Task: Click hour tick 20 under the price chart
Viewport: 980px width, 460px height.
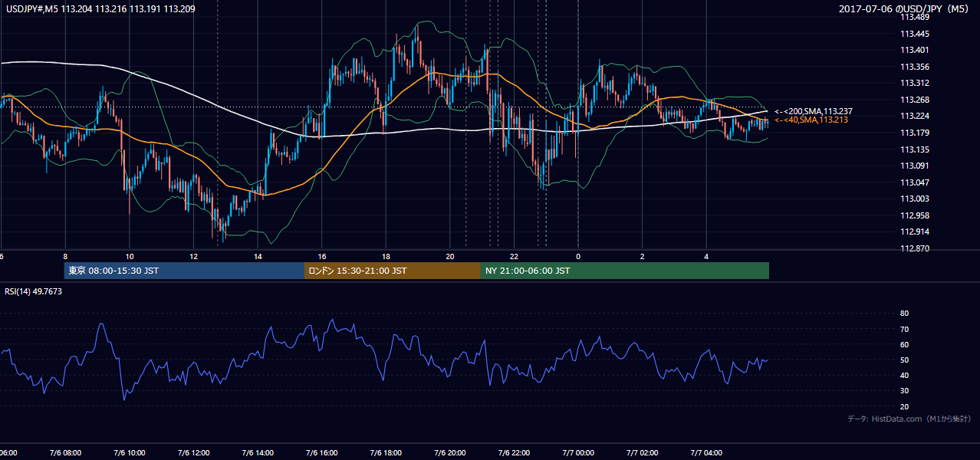Action: (x=450, y=257)
